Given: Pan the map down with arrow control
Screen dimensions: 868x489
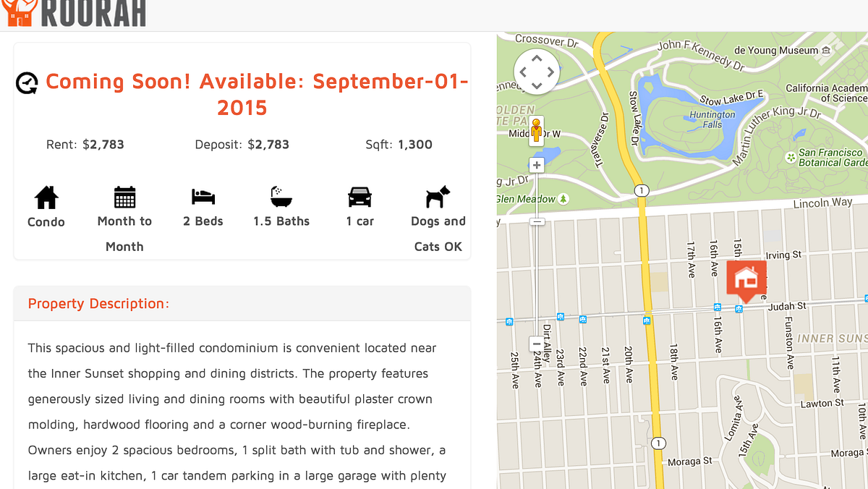Looking at the screenshot, I should (x=537, y=87).
